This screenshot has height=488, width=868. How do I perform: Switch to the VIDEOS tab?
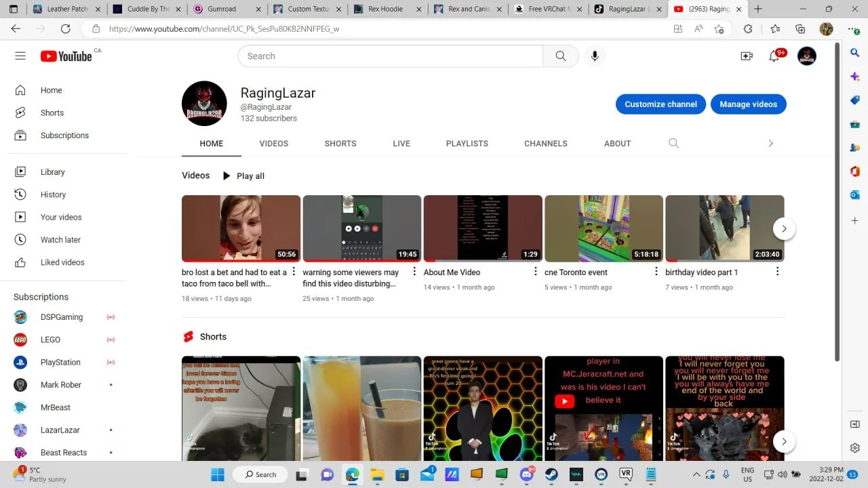(x=274, y=144)
